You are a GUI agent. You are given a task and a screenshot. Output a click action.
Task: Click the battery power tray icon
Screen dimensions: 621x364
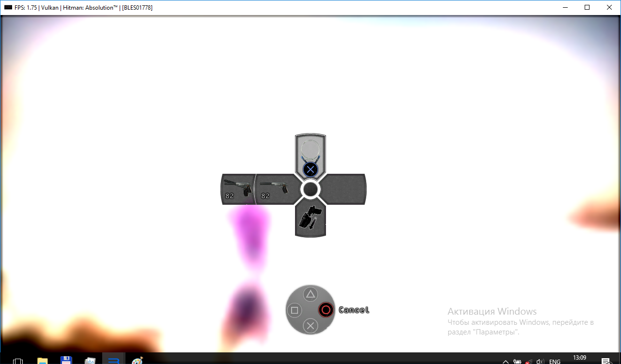(517, 362)
